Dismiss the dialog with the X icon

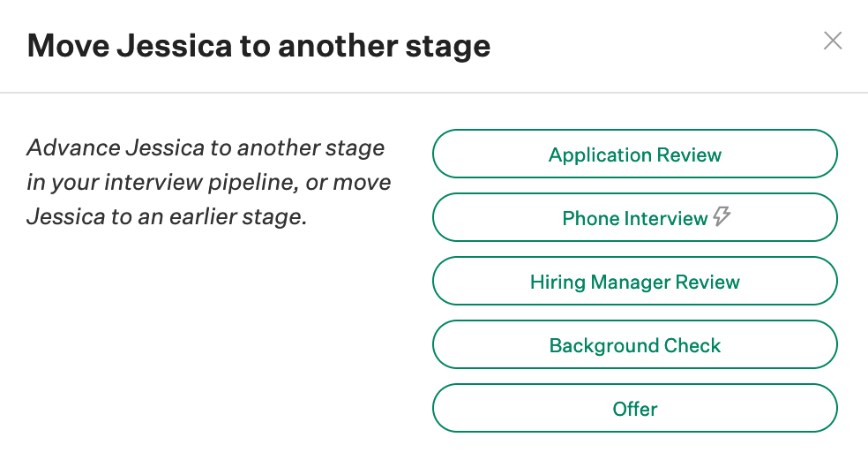click(833, 41)
